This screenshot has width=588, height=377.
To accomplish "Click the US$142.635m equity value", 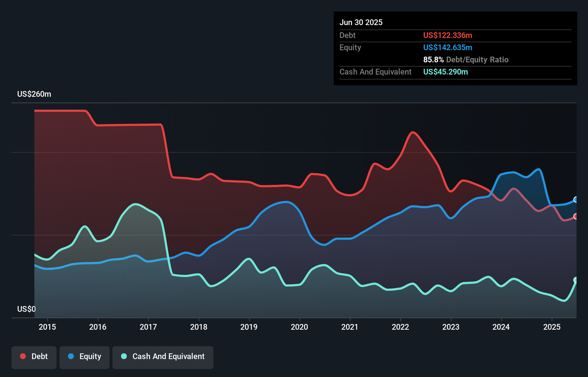I will 448,47.
